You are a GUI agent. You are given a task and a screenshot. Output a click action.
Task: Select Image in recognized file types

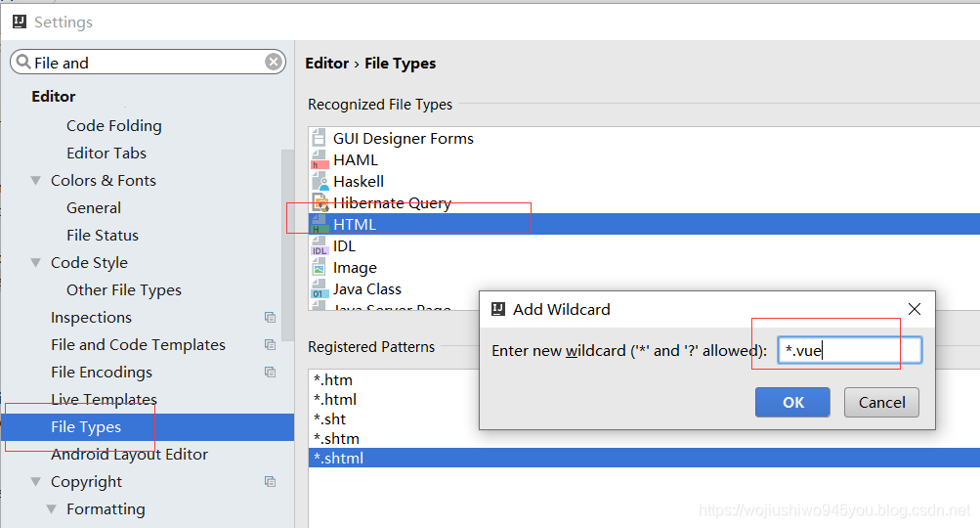355,268
